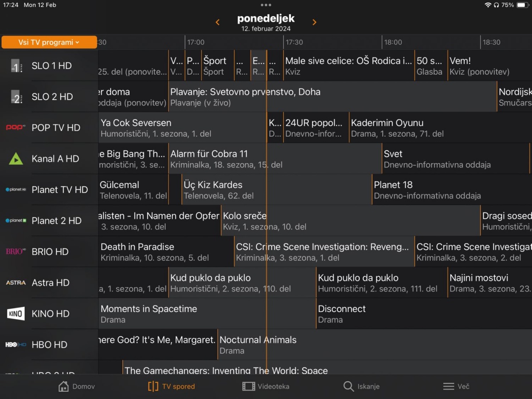This screenshot has width=532, height=399.
Task: Open Gülcemal telenovela program
Action: (133, 190)
